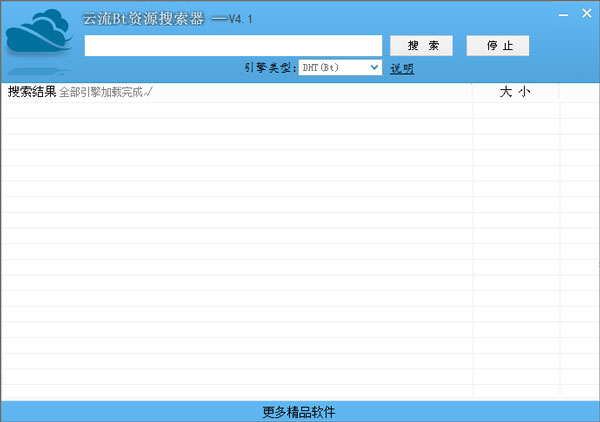Click the 云流Bt资源搜索器 title text
Image resolution: width=600 pixels, height=422 pixels.
(x=143, y=18)
